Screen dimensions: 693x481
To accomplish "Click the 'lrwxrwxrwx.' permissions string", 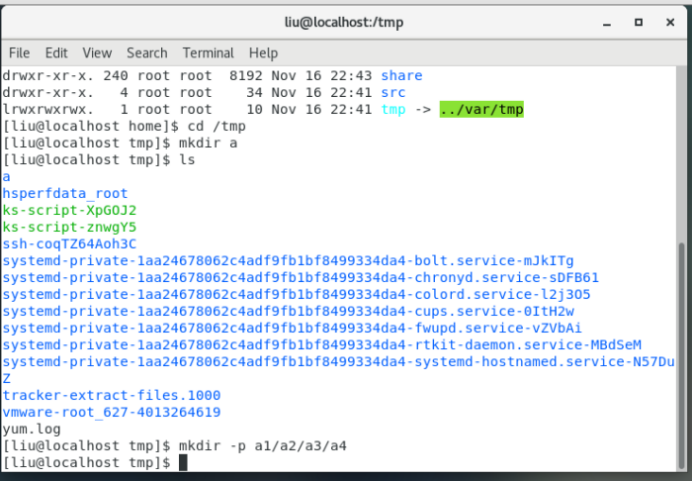I will (48, 110).
